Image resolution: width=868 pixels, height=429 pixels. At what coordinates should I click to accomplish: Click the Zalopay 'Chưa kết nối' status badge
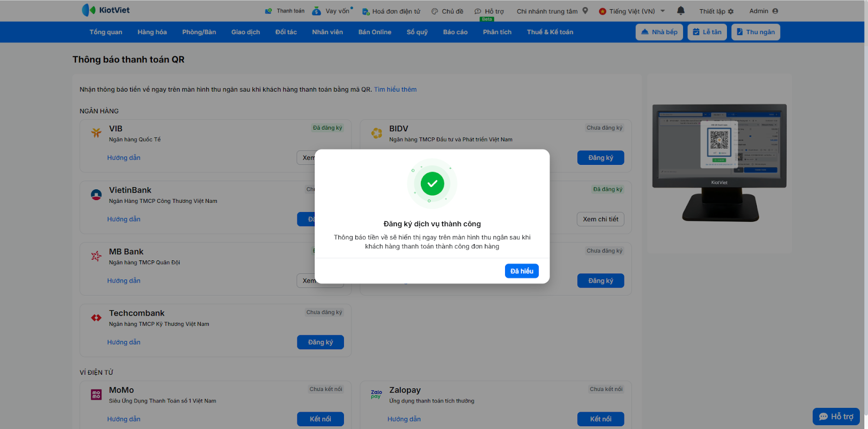(x=606, y=389)
